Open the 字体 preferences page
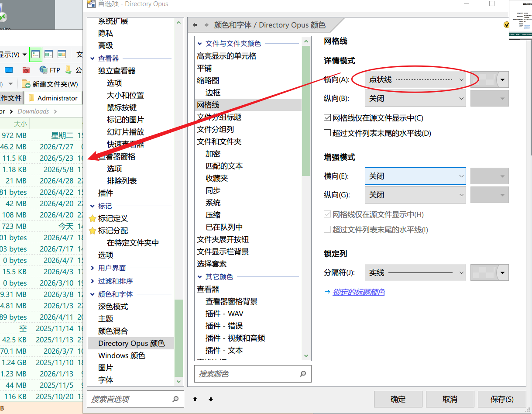Screen dimensions: 532x414 tap(106, 380)
